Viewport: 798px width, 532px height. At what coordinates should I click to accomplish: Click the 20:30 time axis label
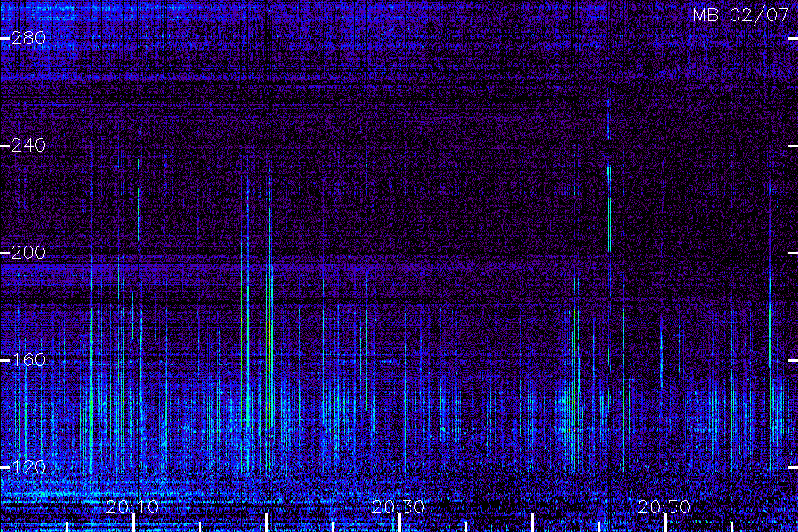[398, 506]
